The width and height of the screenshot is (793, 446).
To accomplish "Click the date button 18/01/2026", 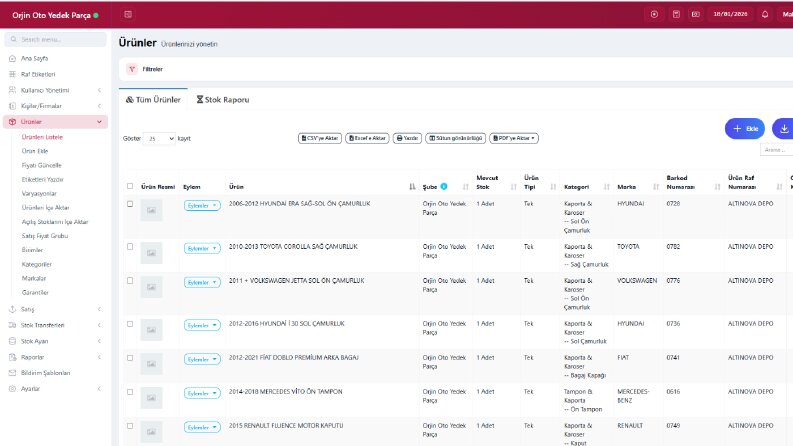I will click(730, 14).
